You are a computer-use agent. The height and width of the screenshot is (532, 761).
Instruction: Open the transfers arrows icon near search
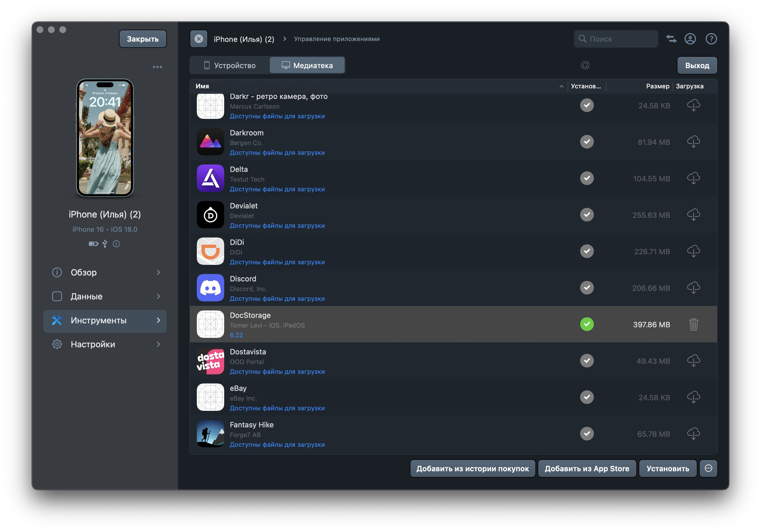671,39
